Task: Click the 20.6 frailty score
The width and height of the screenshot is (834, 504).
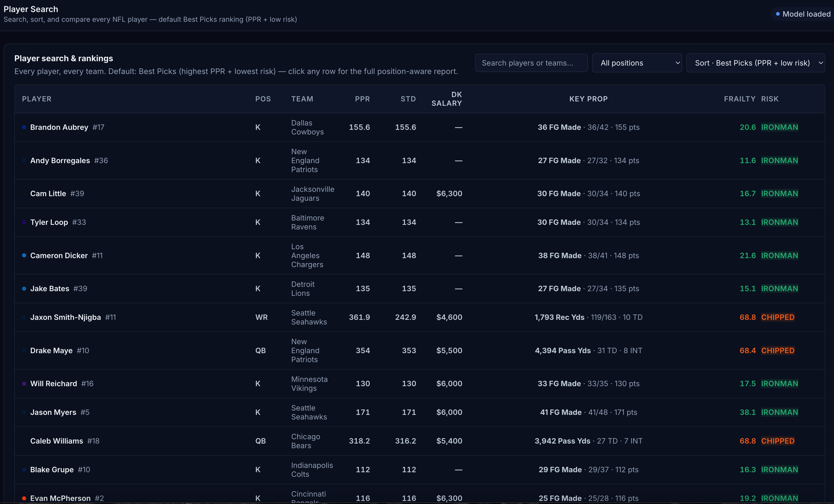Action: point(747,127)
